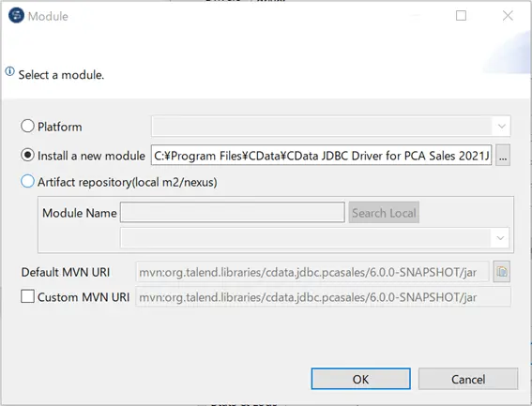This screenshot has height=406, width=532.
Task: Click the Default MVN URI text field
Action: point(312,272)
